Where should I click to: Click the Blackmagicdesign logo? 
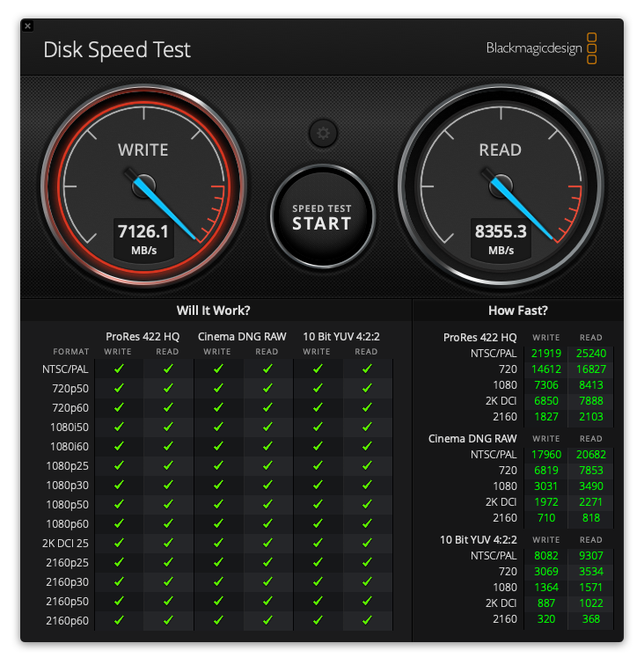tap(541, 48)
